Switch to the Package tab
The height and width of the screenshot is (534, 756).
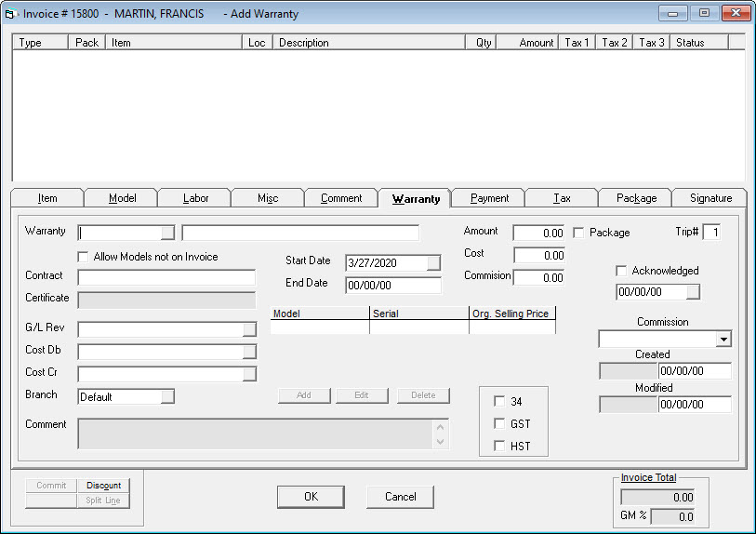tap(636, 198)
